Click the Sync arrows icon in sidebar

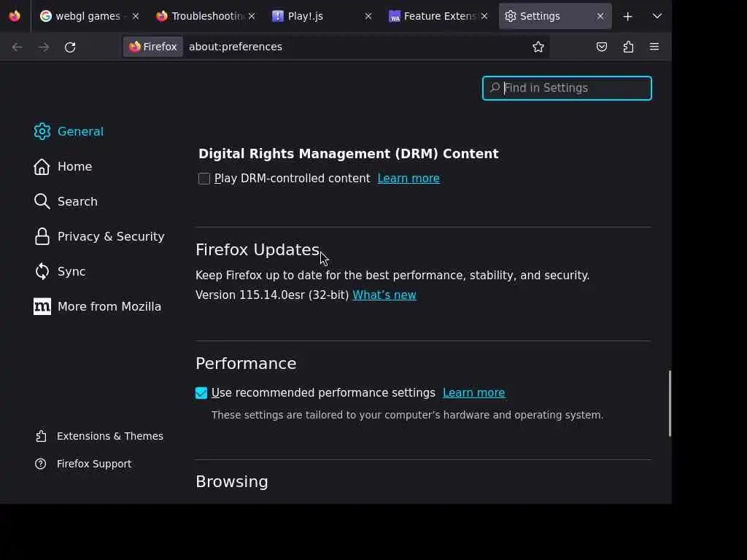pyautogui.click(x=42, y=271)
